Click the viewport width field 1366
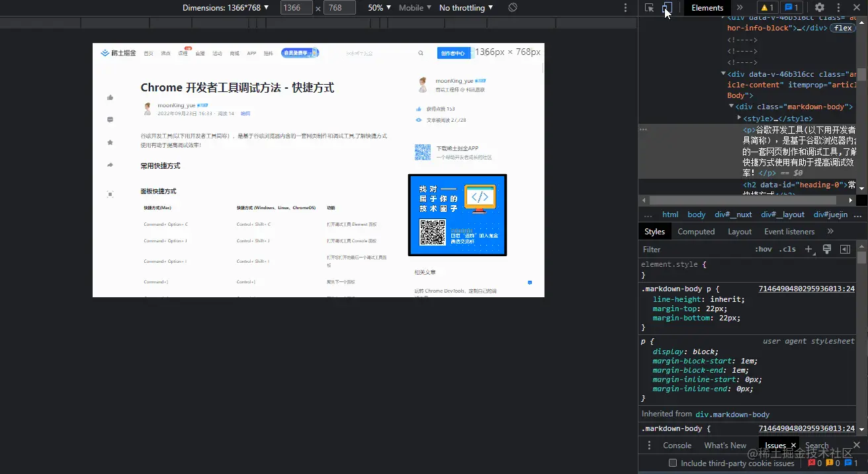The width and height of the screenshot is (868, 474). 296,8
